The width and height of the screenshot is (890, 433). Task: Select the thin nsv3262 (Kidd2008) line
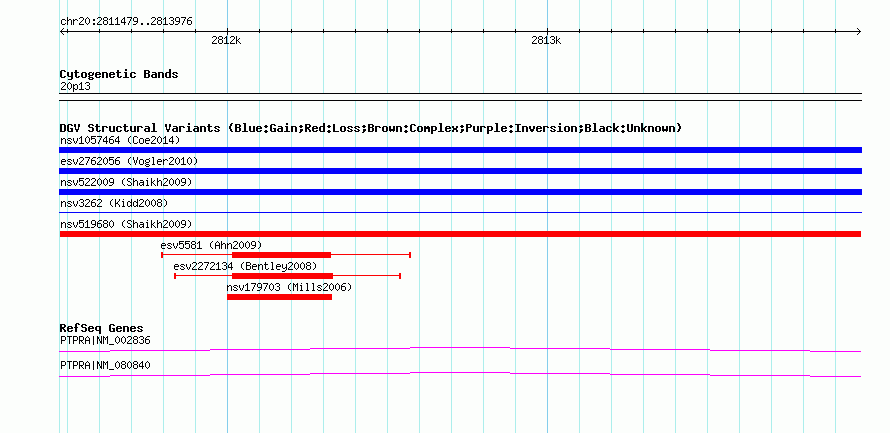(x=460, y=213)
